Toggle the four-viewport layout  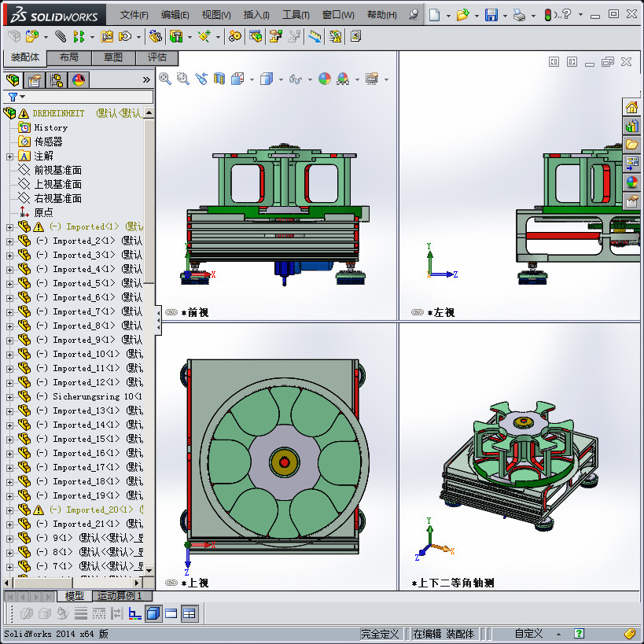tap(189, 615)
